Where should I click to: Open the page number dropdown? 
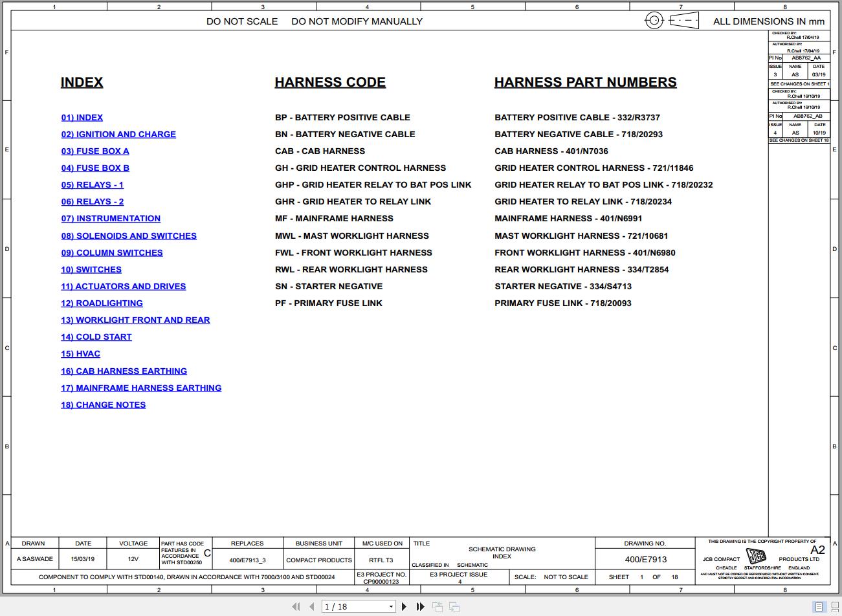(391, 606)
